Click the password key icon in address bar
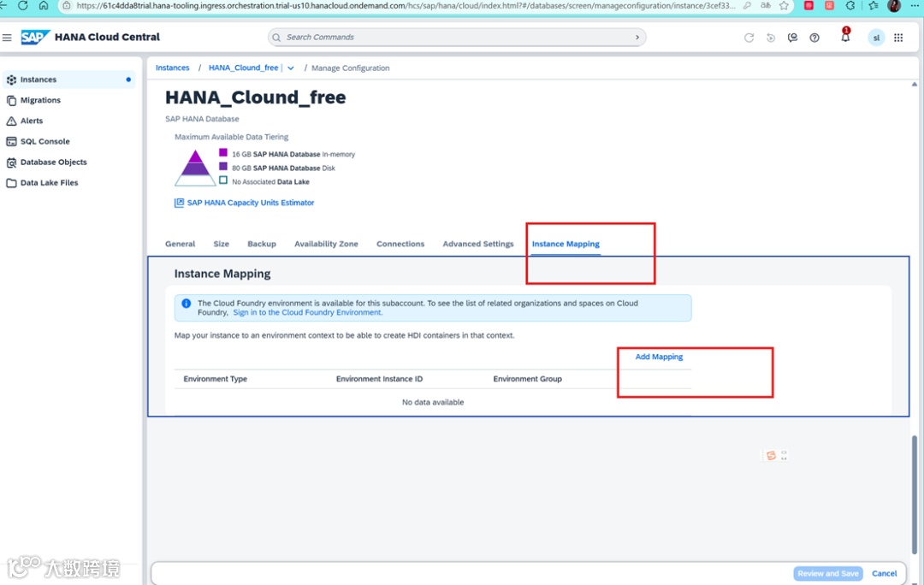Screen dimensions: 924x585 click(x=747, y=5)
